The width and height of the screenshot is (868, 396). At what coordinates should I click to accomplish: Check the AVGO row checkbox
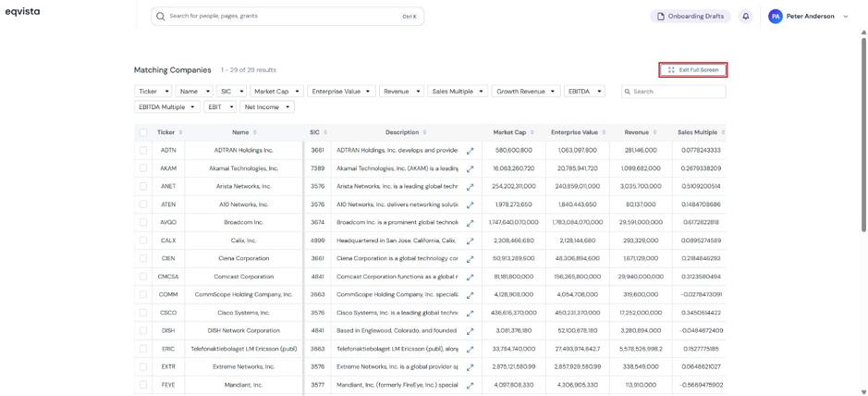coord(143,223)
